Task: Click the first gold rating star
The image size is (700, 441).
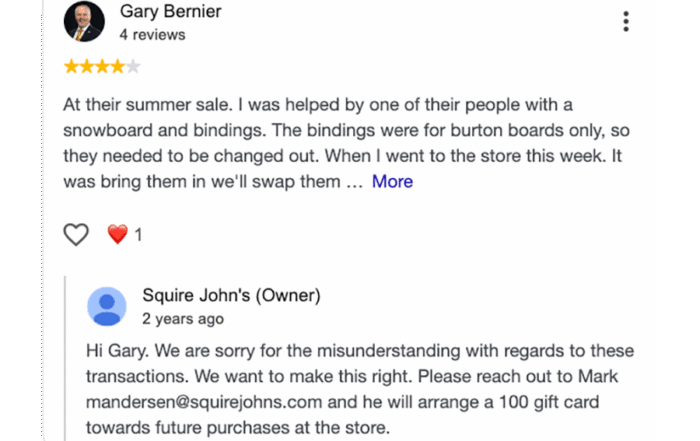Action: pyautogui.click(x=71, y=67)
